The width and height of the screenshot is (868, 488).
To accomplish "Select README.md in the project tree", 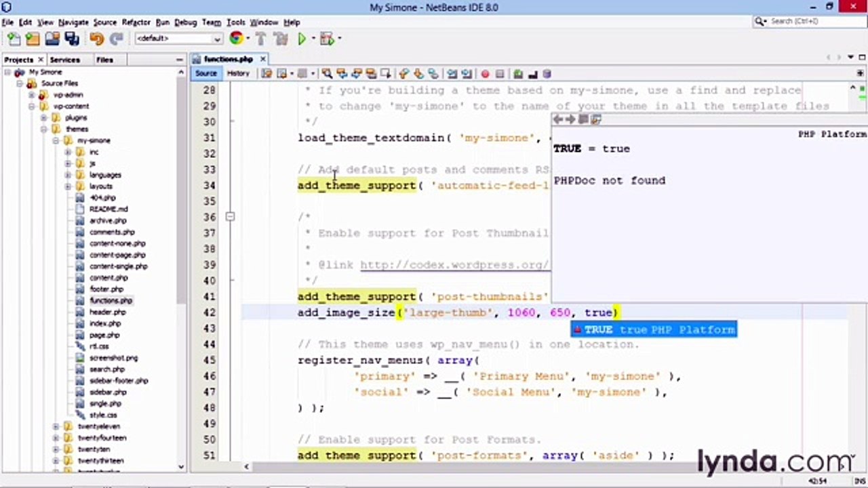I will pyautogui.click(x=108, y=209).
